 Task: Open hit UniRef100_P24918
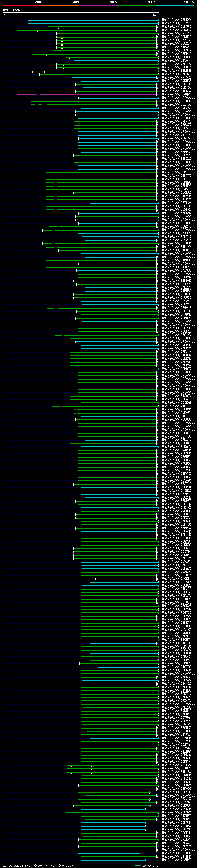pos(177,308)
